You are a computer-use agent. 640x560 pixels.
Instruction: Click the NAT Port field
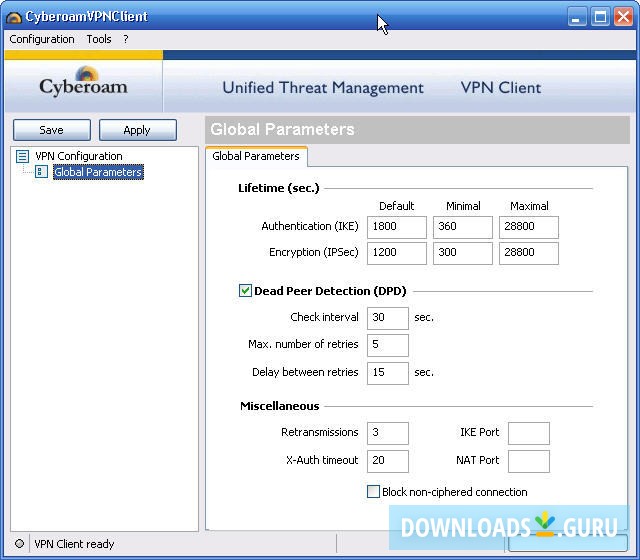click(529, 461)
